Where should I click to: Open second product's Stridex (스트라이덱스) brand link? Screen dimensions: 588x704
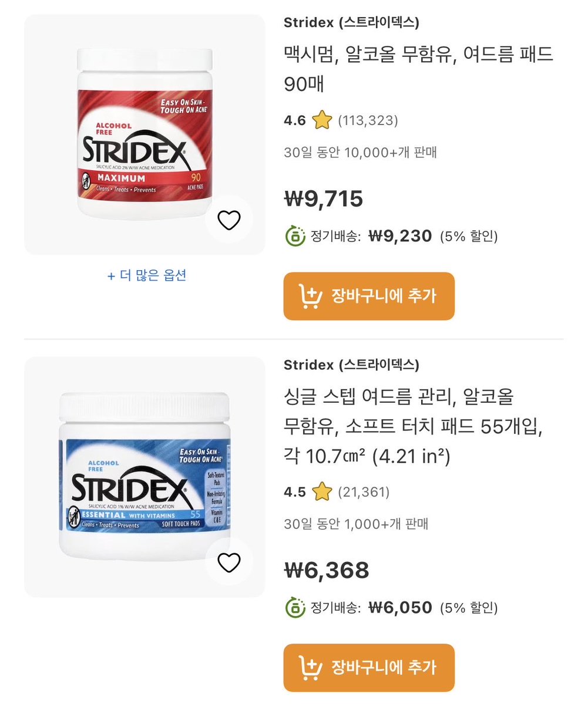point(351,365)
